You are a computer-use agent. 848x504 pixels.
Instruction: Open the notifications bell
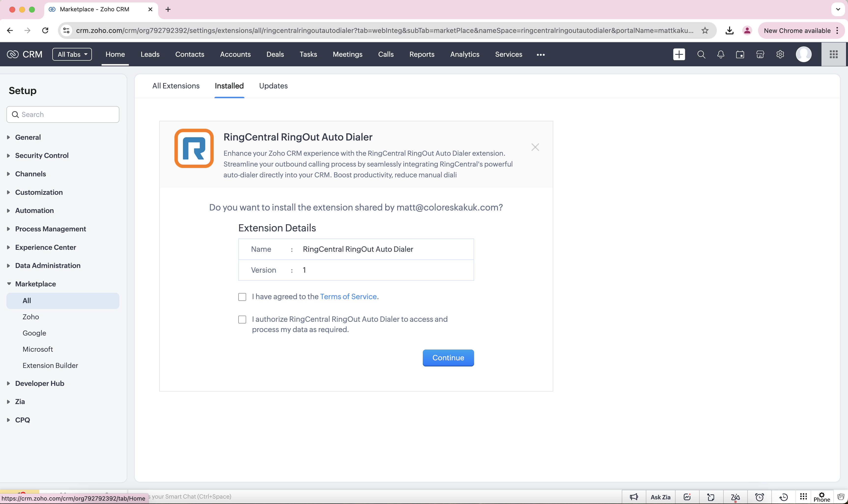pos(721,54)
